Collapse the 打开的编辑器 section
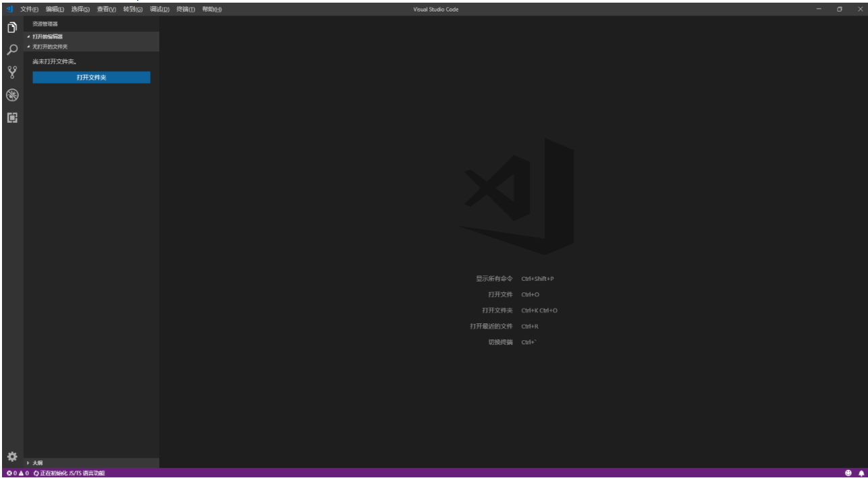The image size is (868, 478). [91, 36]
